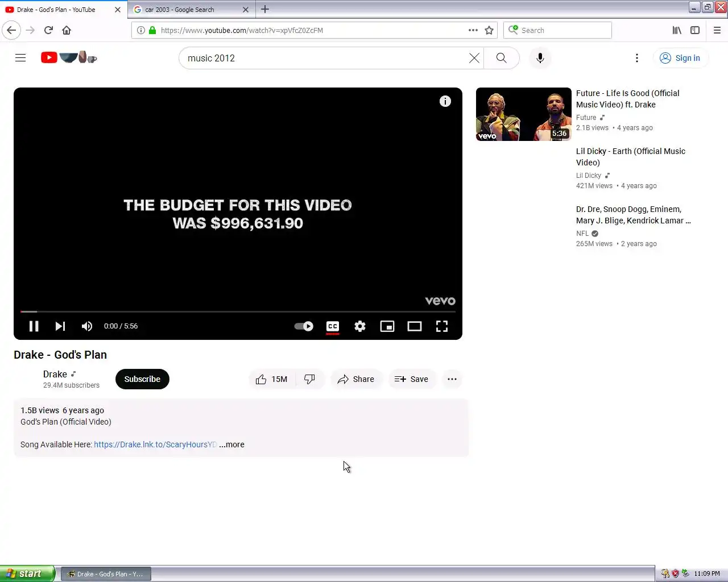This screenshot has width=728, height=582.
Task: Open more actions menu below video
Action: pos(452,379)
